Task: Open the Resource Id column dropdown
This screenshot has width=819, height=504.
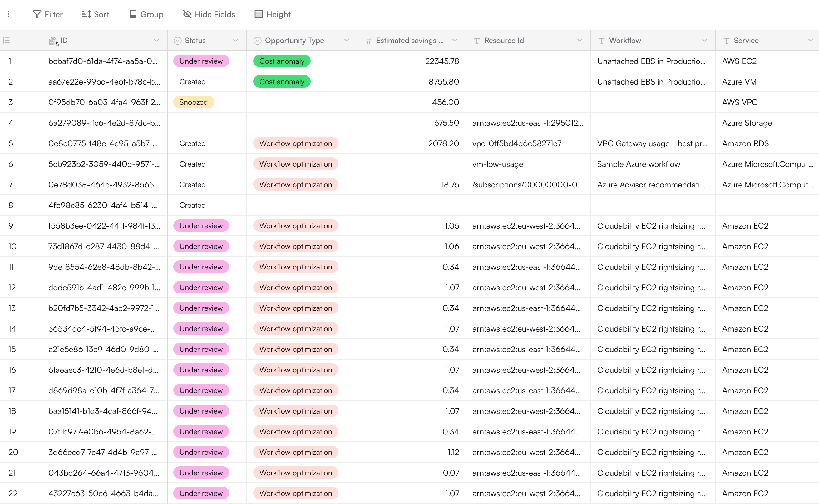Action: coord(580,41)
